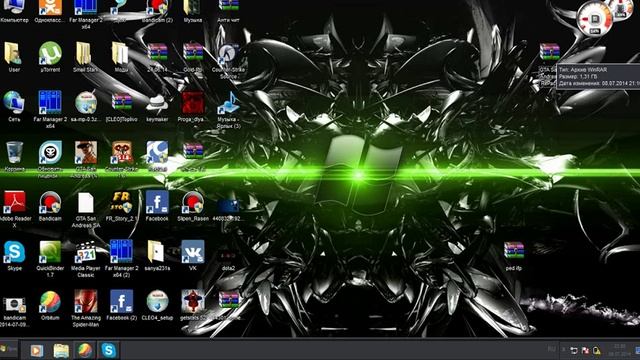Select the keymaker hat icon
This screenshot has width=640, height=360.
[x=157, y=104]
